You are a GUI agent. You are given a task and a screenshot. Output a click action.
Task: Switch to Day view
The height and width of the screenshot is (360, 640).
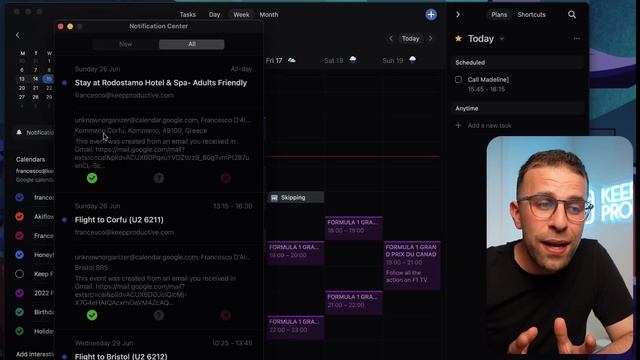tap(214, 15)
